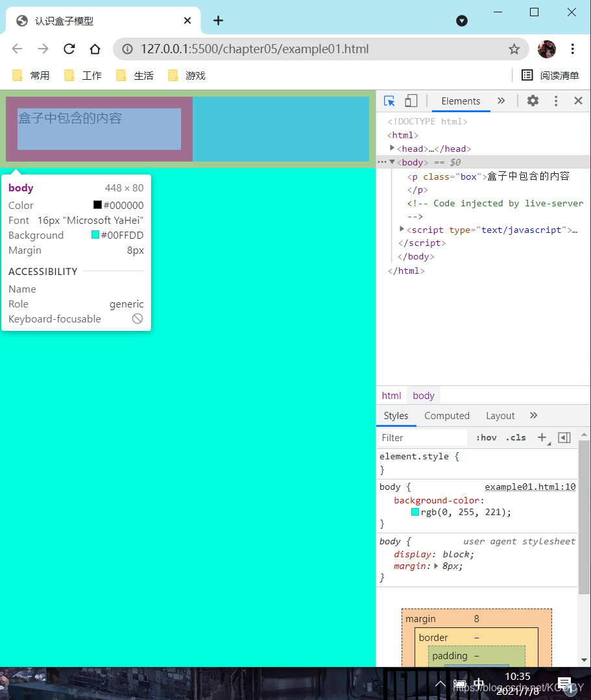
Task: Open the 阅读清单 reading list
Action: (x=550, y=75)
